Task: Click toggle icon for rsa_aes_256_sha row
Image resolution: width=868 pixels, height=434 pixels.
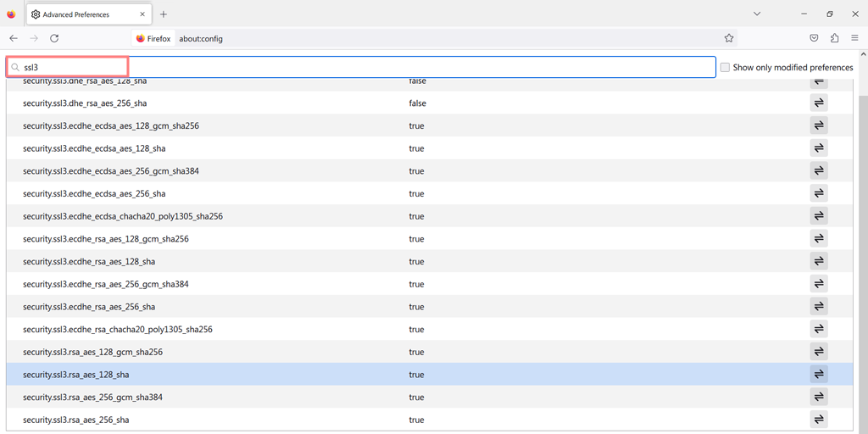Action: [819, 420]
